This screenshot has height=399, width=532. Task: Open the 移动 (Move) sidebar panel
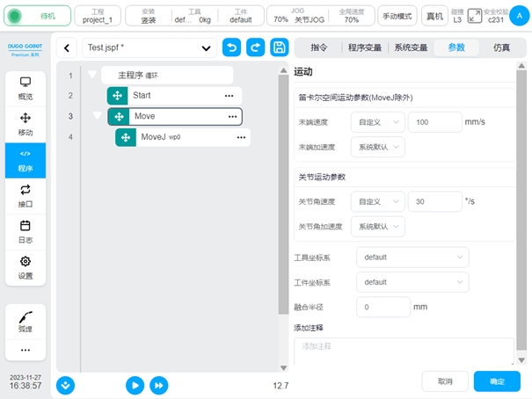[x=26, y=124]
